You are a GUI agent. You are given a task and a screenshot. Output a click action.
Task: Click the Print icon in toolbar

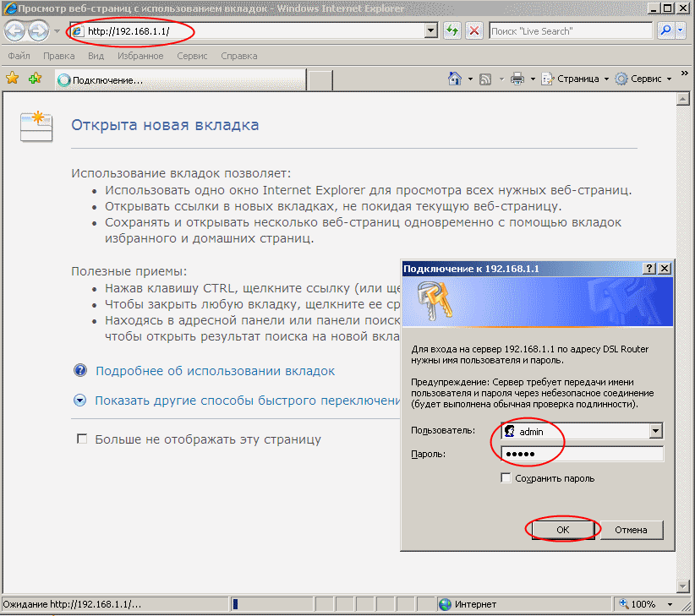click(x=517, y=79)
